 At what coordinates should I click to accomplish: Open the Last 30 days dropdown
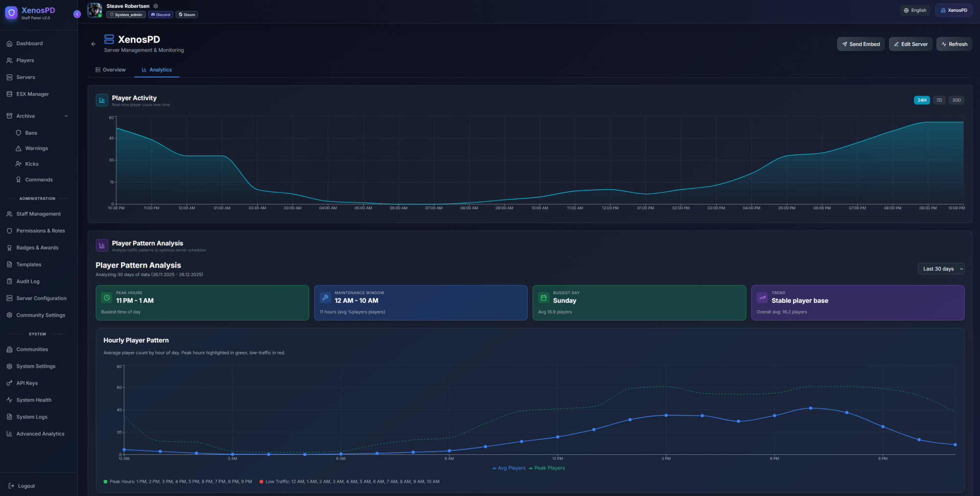941,269
